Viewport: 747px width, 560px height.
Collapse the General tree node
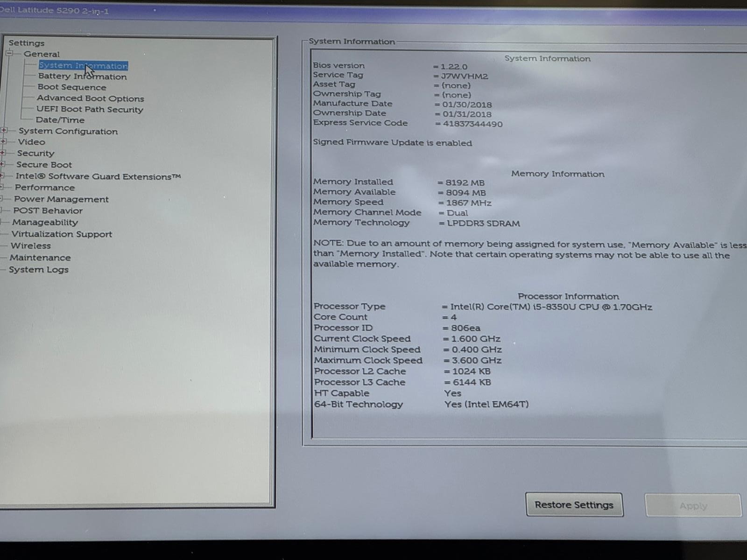[9, 54]
